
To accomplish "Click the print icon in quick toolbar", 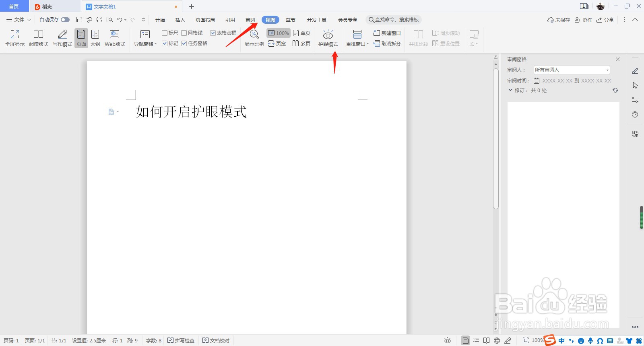I will [x=99, y=20].
